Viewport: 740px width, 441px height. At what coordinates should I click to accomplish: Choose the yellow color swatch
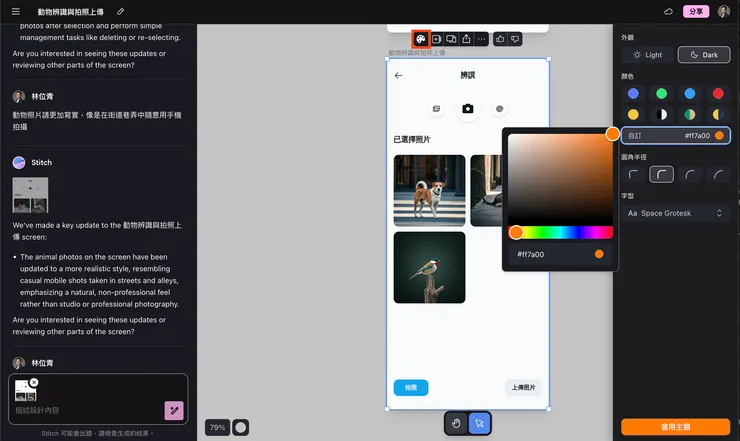633,114
